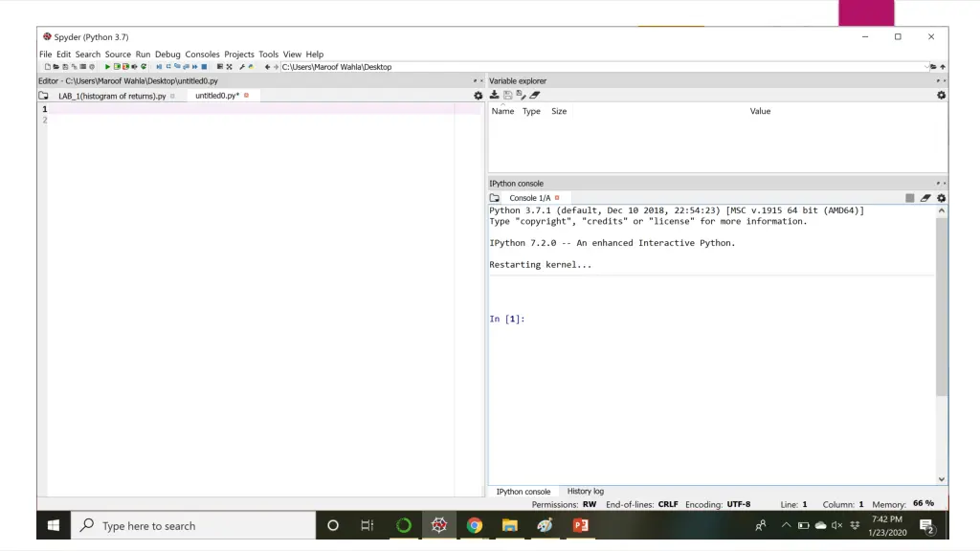Save data as icon in Variable explorer
This screenshot has width=980, height=551.
click(x=521, y=95)
